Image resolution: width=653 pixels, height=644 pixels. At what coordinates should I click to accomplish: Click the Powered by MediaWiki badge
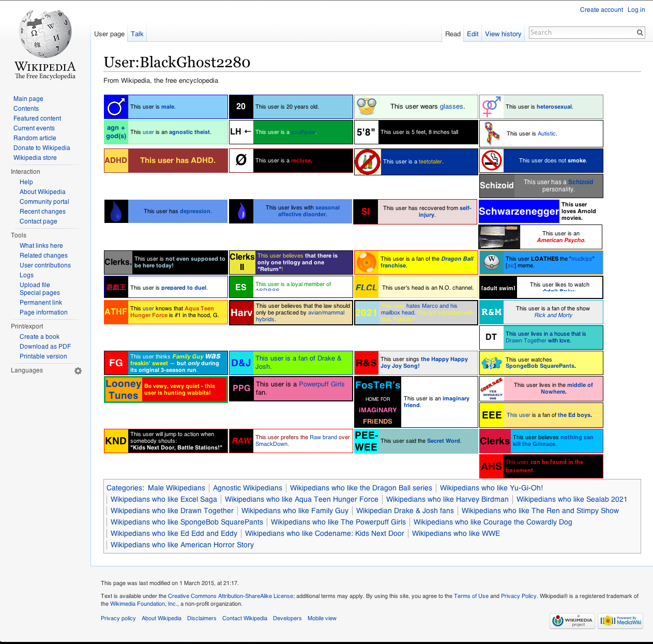[x=620, y=621]
